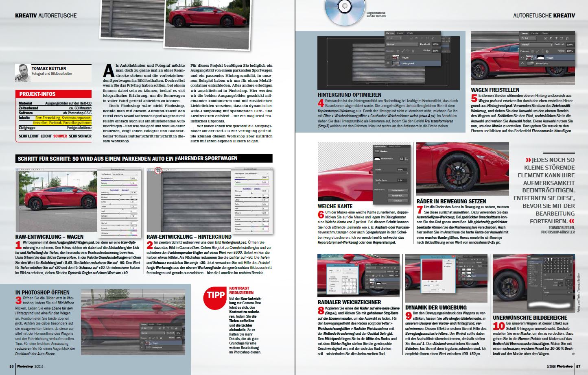The width and height of the screenshot is (588, 375).
Task: Select the Wagen layer mask thumbnail
Action: [540, 57]
